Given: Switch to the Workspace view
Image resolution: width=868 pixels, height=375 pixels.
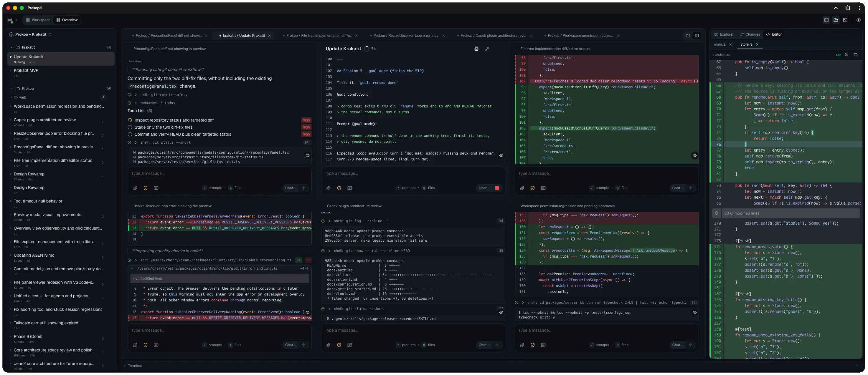Looking at the screenshot, I should (38, 20).
